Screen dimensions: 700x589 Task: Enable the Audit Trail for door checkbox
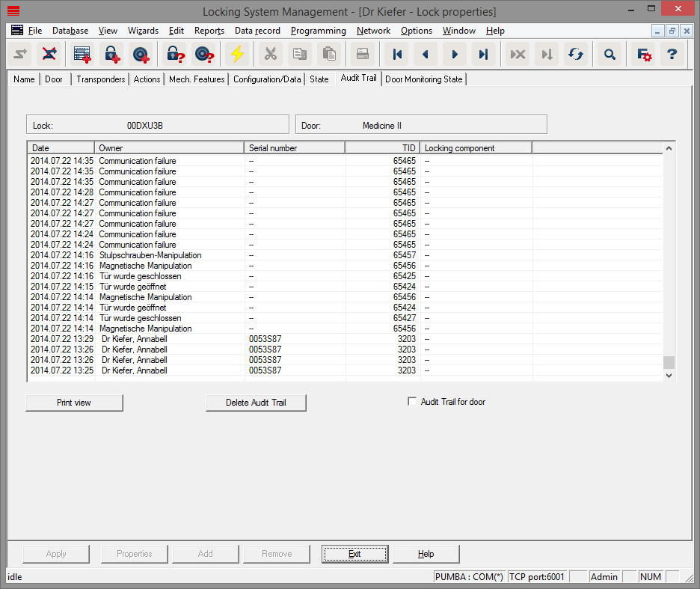click(x=412, y=400)
